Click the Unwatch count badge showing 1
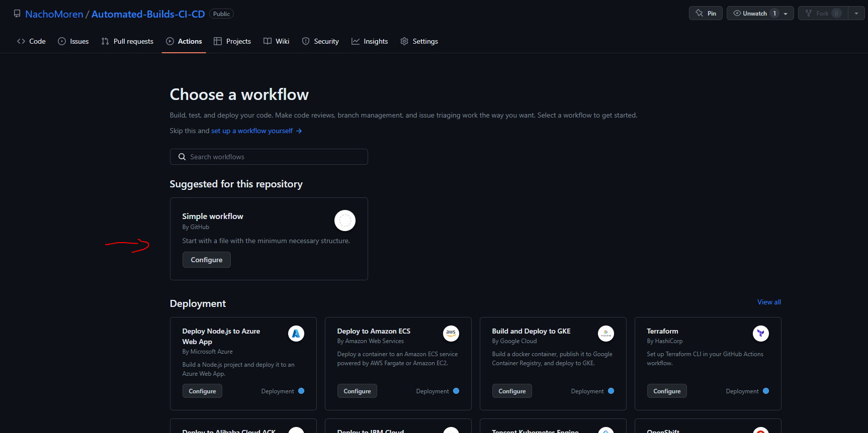This screenshot has width=868, height=433. 774,14
